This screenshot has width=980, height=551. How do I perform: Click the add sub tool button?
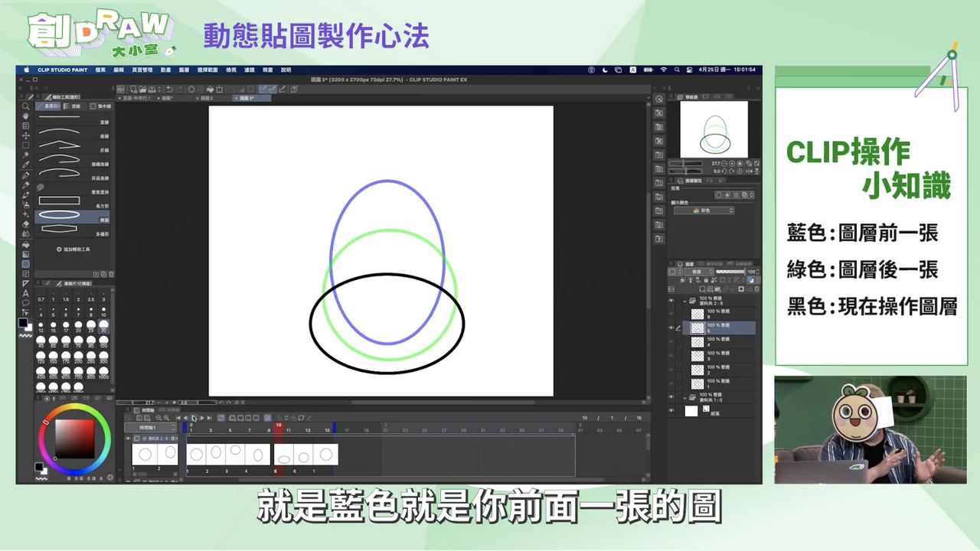coord(73,249)
